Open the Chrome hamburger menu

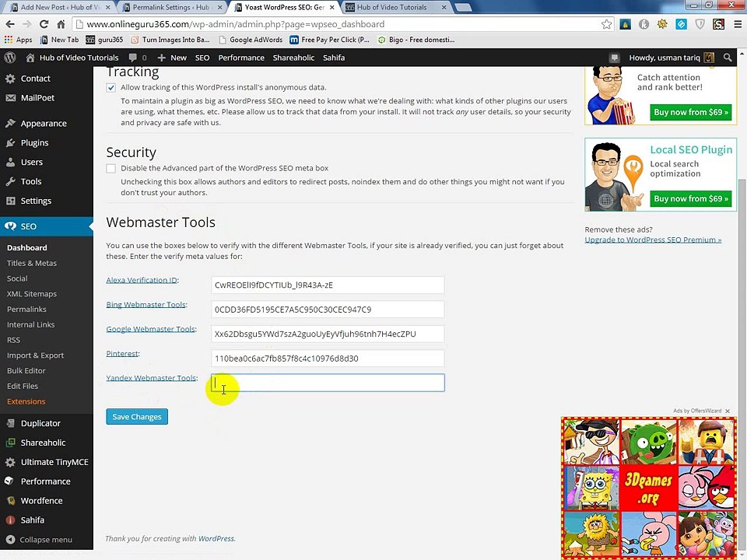[x=738, y=24]
